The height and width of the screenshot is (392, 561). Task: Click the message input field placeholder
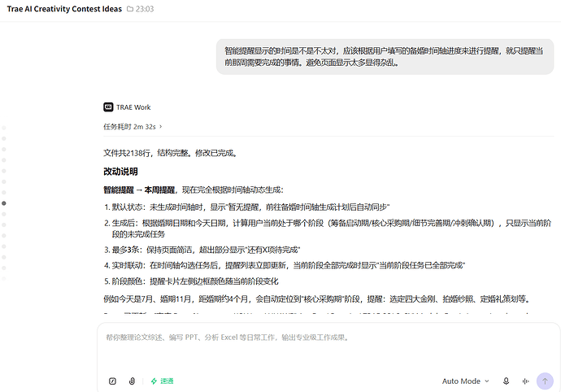pyautogui.click(x=227, y=338)
